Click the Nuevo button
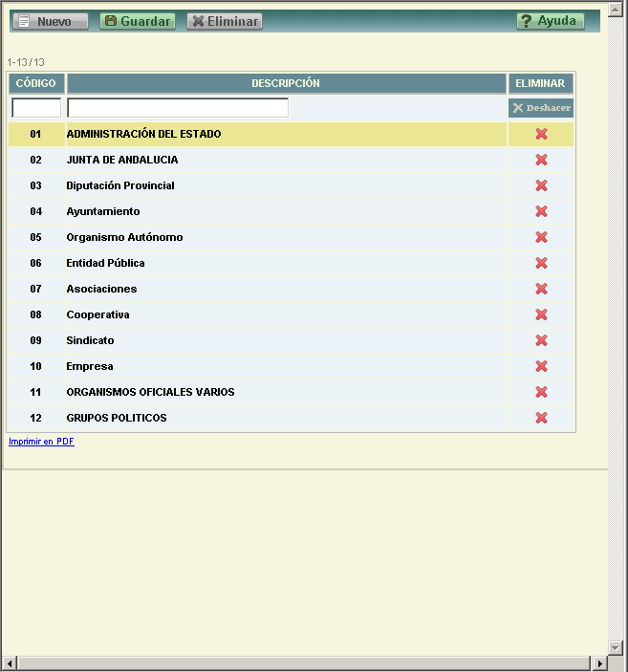This screenshot has width=628, height=672. pos(50,21)
